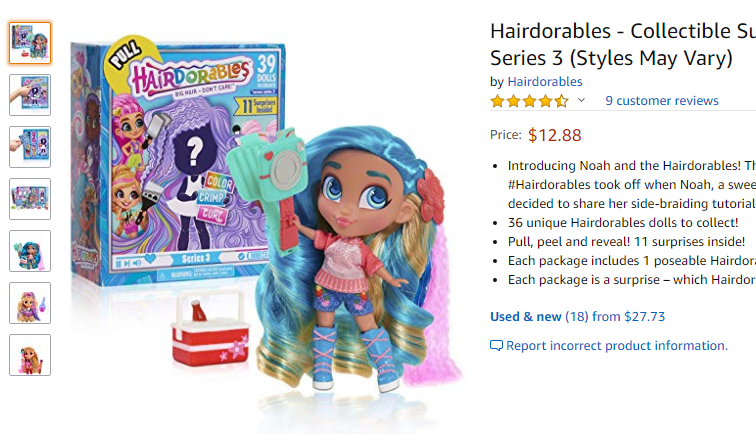This screenshot has width=756, height=435.
Task: Show the blue-haired doll thumbnail image
Action: pos(30,251)
